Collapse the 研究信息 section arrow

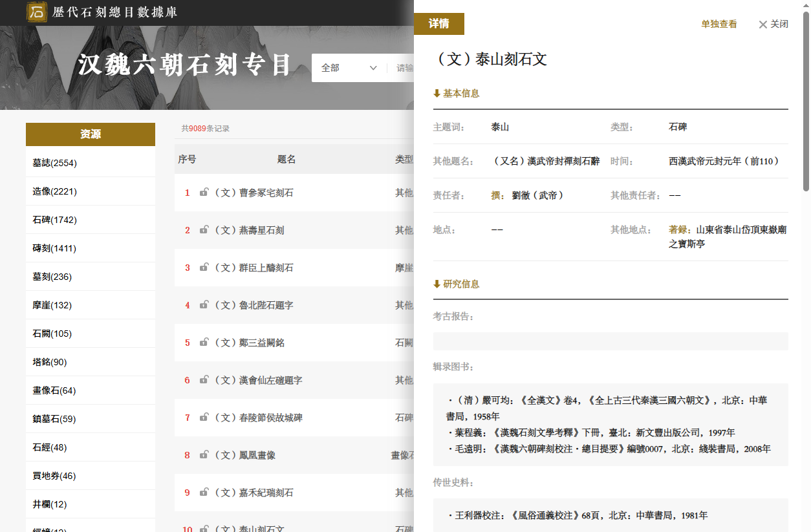click(x=437, y=284)
